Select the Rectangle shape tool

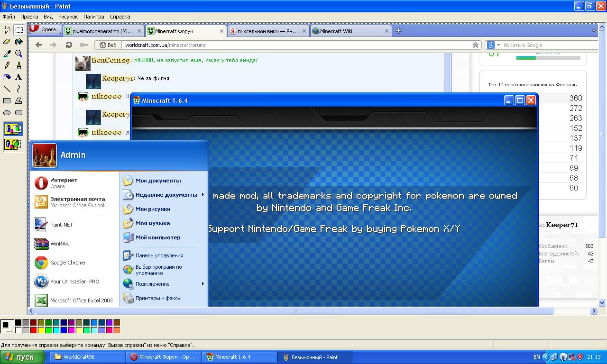click(x=7, y=100)
